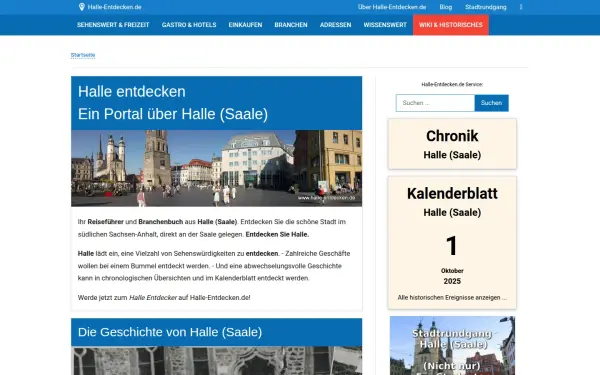Click the calendar day number 1

click(452, 246)
